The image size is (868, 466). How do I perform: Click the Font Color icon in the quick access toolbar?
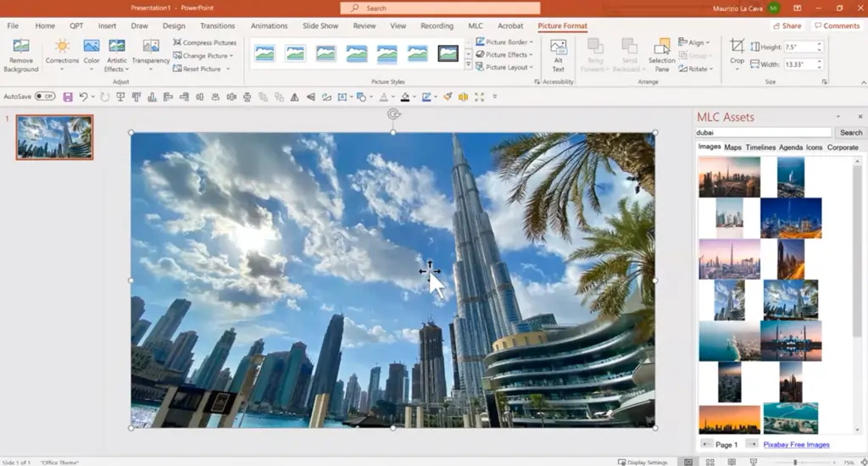(x=383, y=97)
